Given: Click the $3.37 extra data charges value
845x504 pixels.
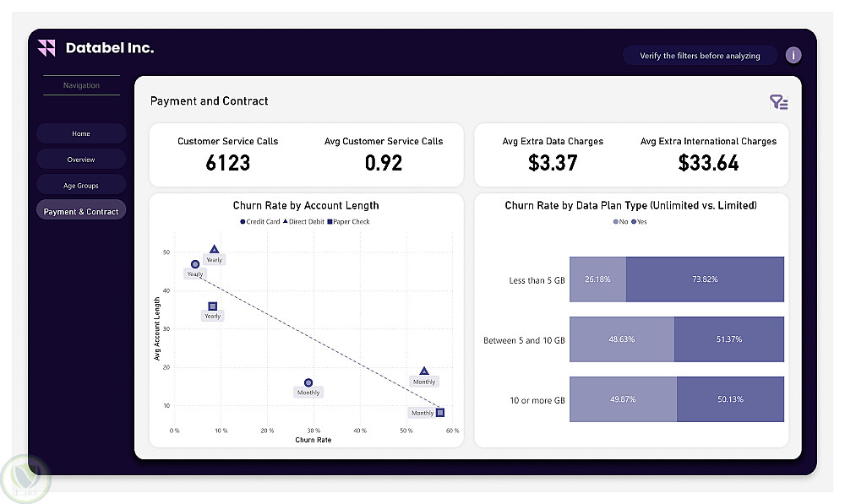Looking at the screenshot, I should 553,163.
